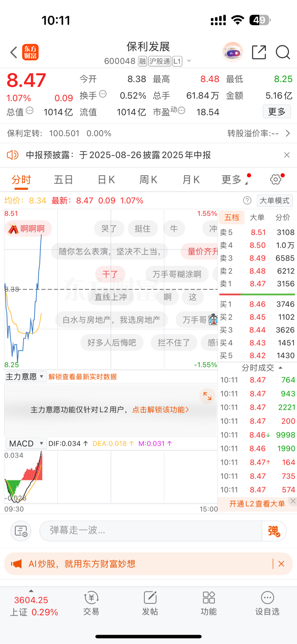
Task: Switch to the 五日 tab
Action: (63, 180)
